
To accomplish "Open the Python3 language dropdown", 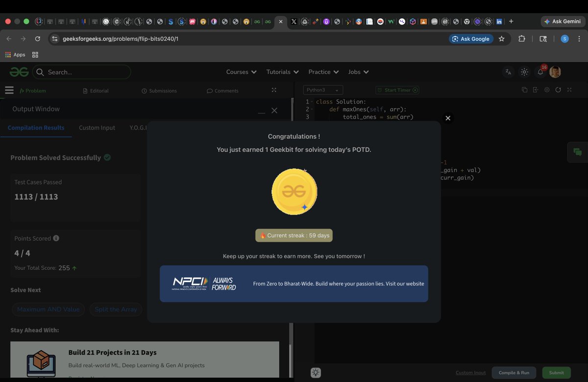I will tap(323, 90).
